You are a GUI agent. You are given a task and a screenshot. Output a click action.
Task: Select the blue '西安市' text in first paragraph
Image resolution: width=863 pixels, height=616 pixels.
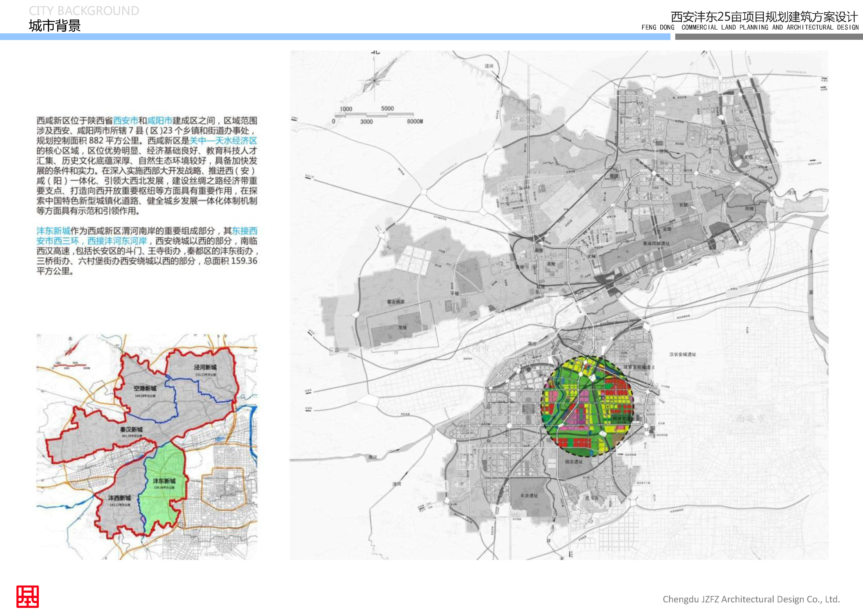pyautogui.click(x=126, y=121)
